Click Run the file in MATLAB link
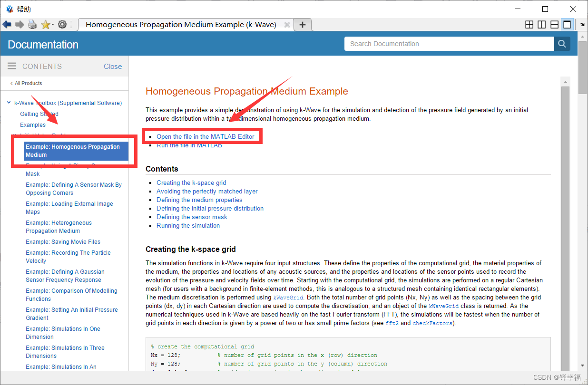The image size is (588, 385). (x=189, y=145)
